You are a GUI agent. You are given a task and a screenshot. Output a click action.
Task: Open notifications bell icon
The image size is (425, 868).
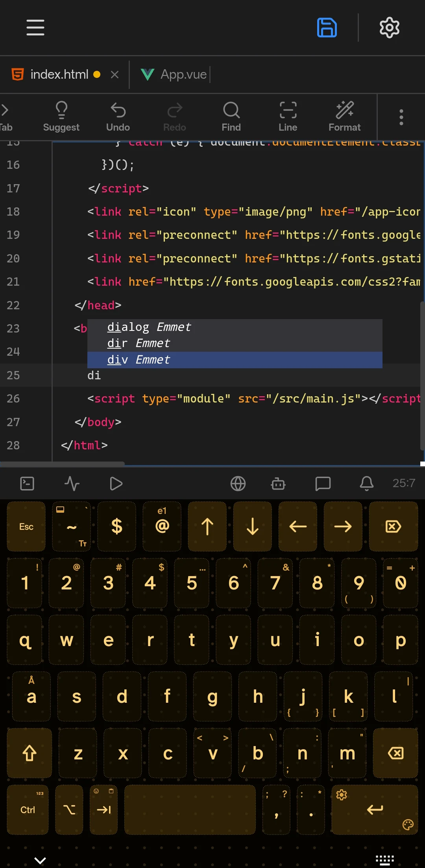coord(367,484)
